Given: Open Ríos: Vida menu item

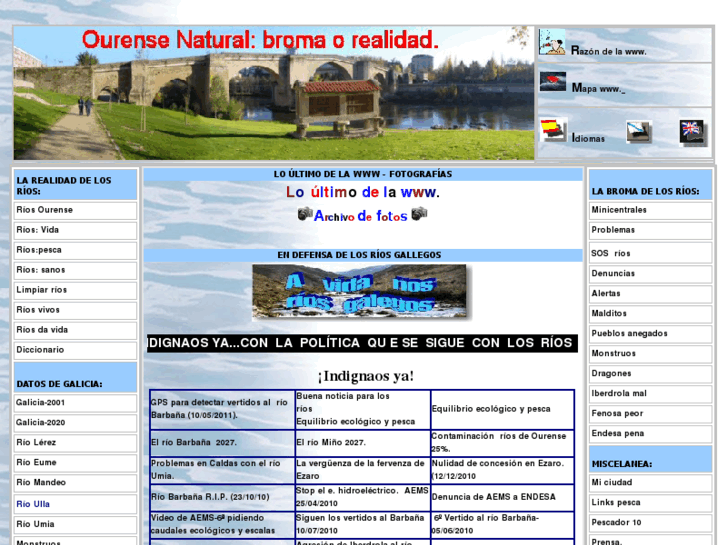Looking at the screenshot, I should point(75,230).
